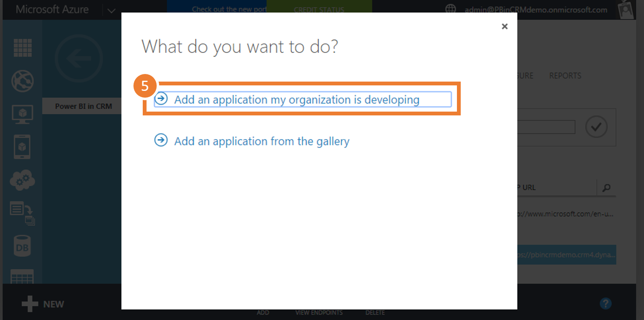Expand the Microsoft Azure dropdown chevron
Image resolution: width=644 pixels, height=320 pixels.
tap(111, 10)
